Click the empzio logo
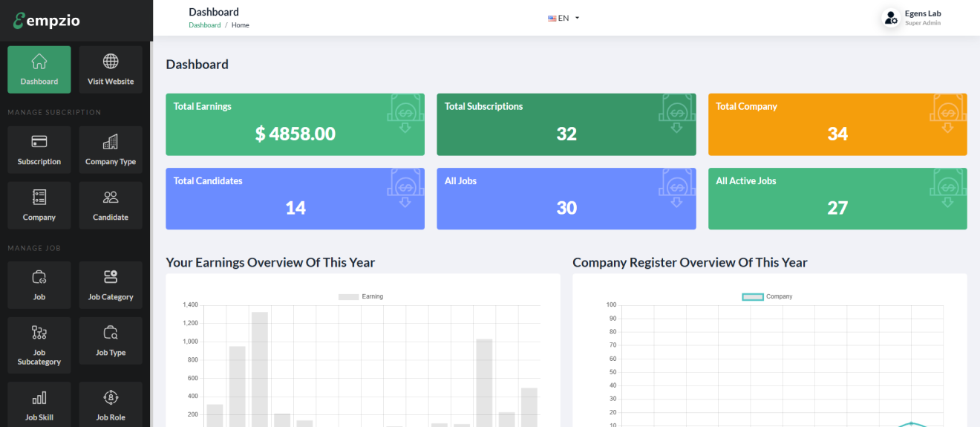 (47, 21)
